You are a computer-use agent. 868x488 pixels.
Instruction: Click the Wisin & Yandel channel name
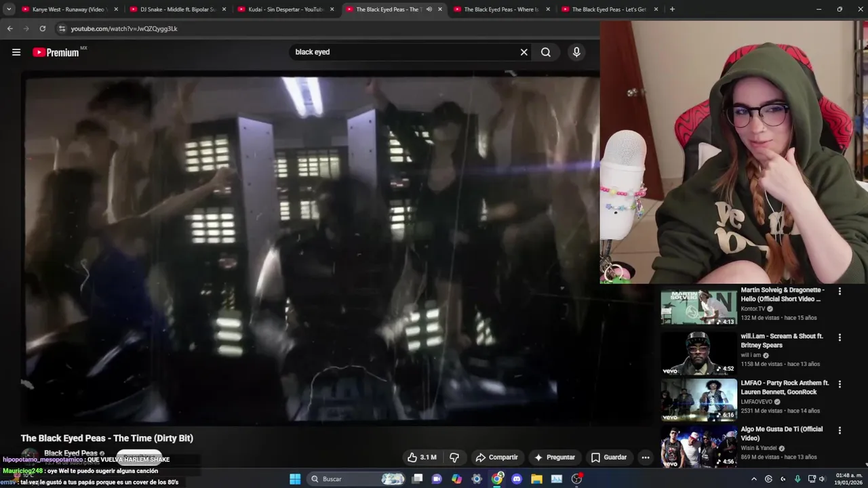click(x=758, y=448)
